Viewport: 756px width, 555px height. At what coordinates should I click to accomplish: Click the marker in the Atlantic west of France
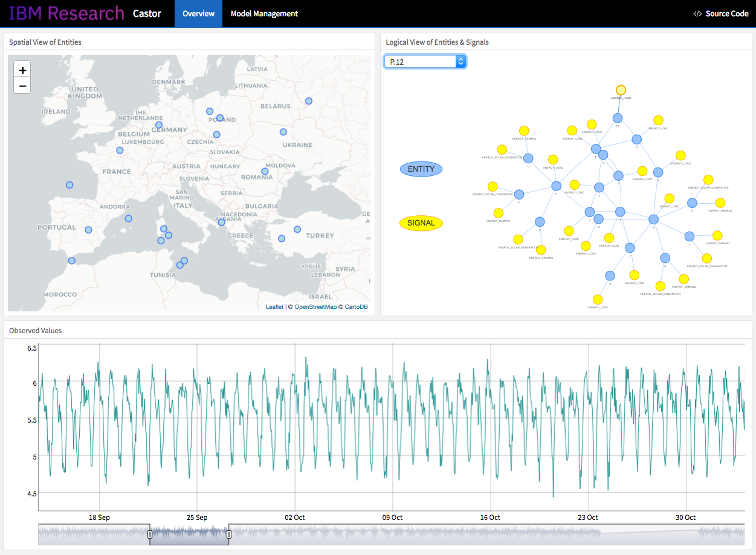click(x=69, y=185)
